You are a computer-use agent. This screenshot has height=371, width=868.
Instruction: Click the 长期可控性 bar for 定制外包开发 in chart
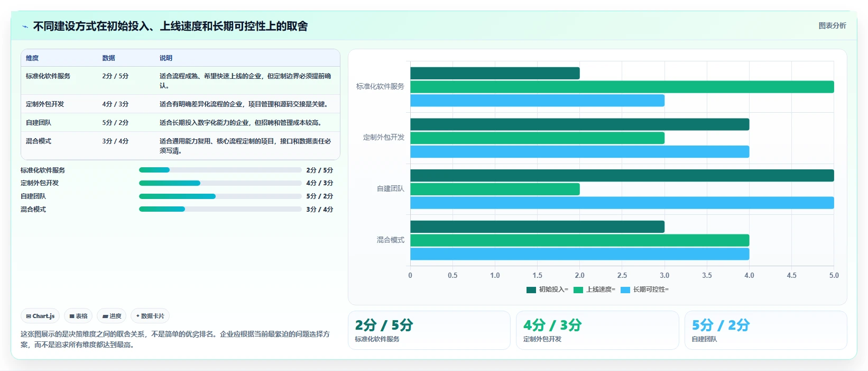click(x=580, y=152)
